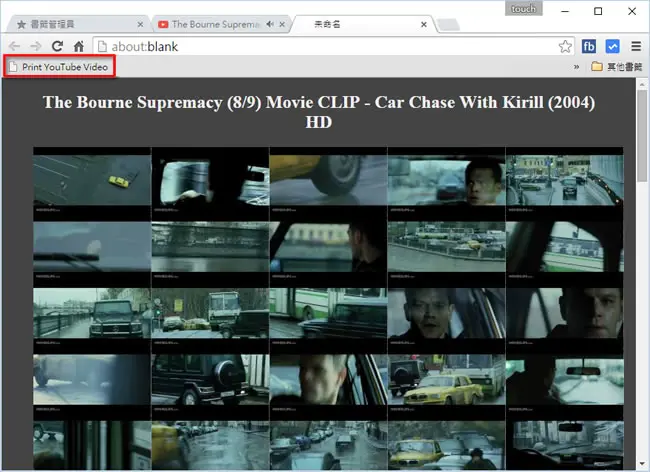This screenshot has height=472, width=650.
Task: Click into the about:blank address bar
Action: 332,46
